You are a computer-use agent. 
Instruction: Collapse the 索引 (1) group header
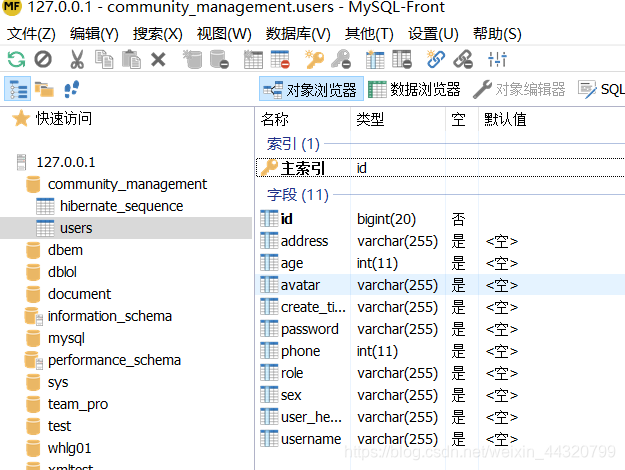click(x=293, y=144)
